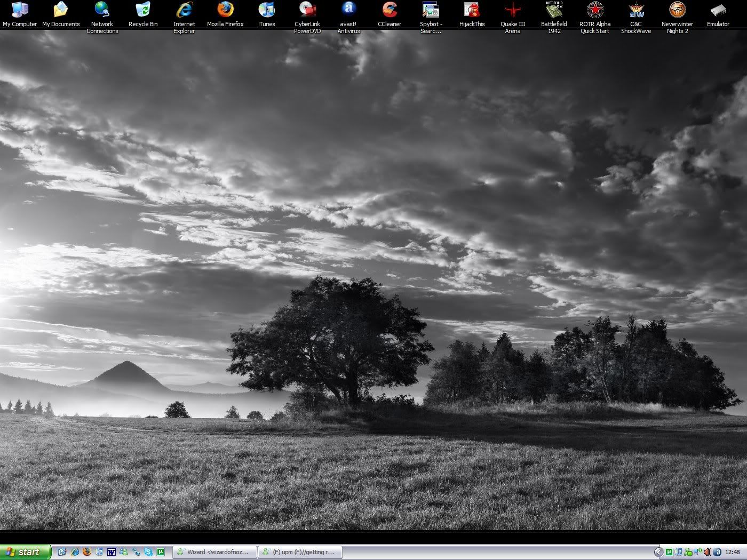
Task: Select the Recycle Bin icon
Action: (143, 14)
